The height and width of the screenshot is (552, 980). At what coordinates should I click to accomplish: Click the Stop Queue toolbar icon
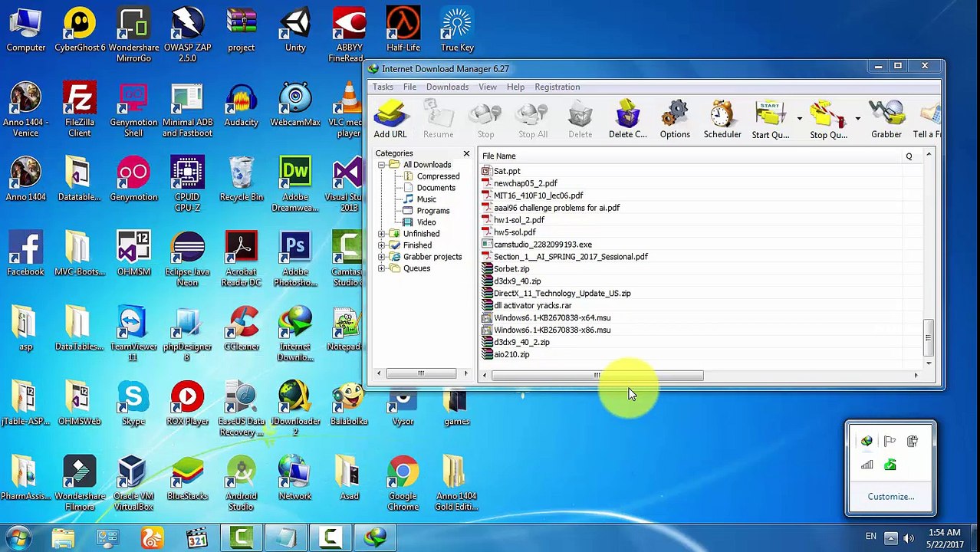tap(828, 119)
